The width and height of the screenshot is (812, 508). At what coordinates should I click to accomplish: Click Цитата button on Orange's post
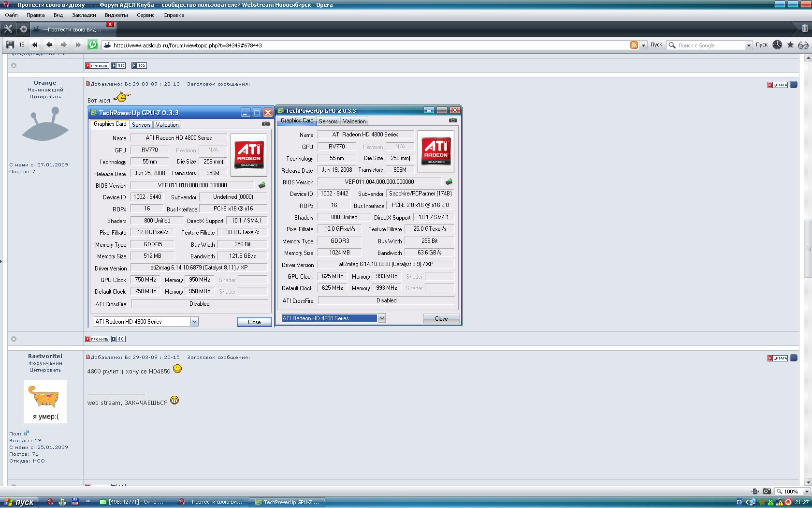(x=777, y=85)
